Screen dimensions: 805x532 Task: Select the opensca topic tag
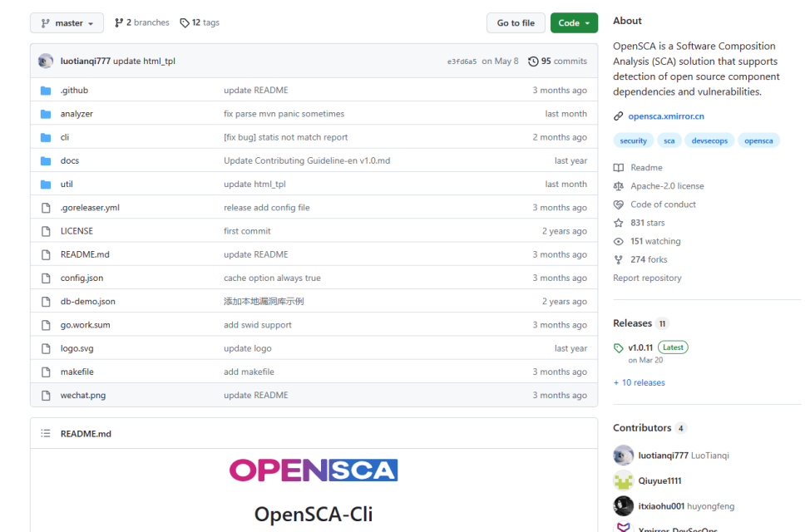tap(758, 140)
